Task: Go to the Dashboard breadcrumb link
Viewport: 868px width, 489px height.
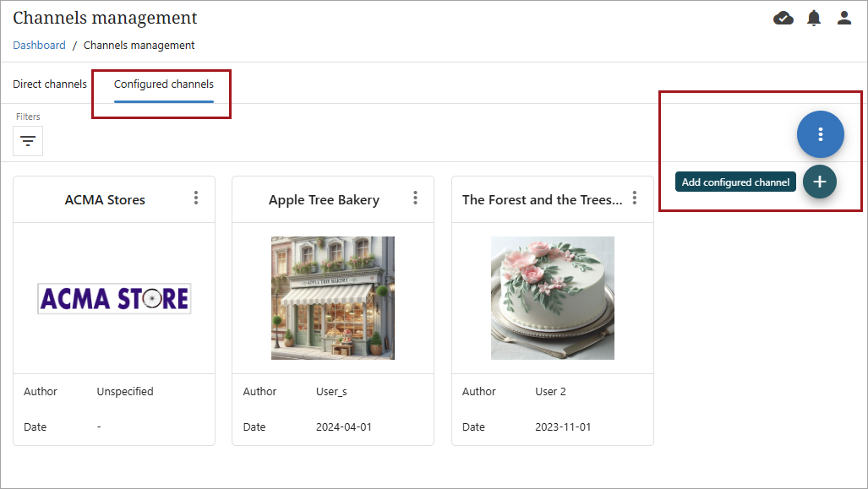Action: (x=39, y=46)
